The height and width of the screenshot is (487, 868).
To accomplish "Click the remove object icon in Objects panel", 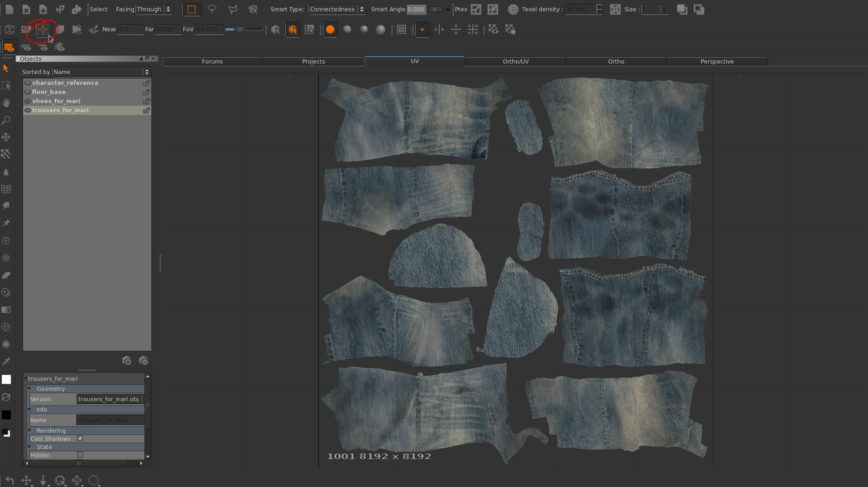I will pos(144,361).
